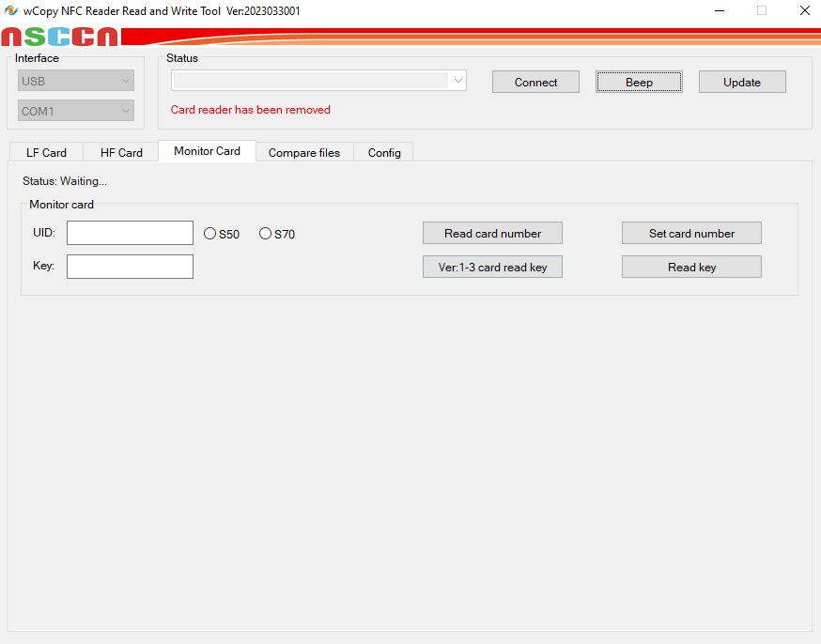This screenshot has width=821, height=644.
Task: Click the wCopy app icon in title bar
Action: tap(11, 10)
